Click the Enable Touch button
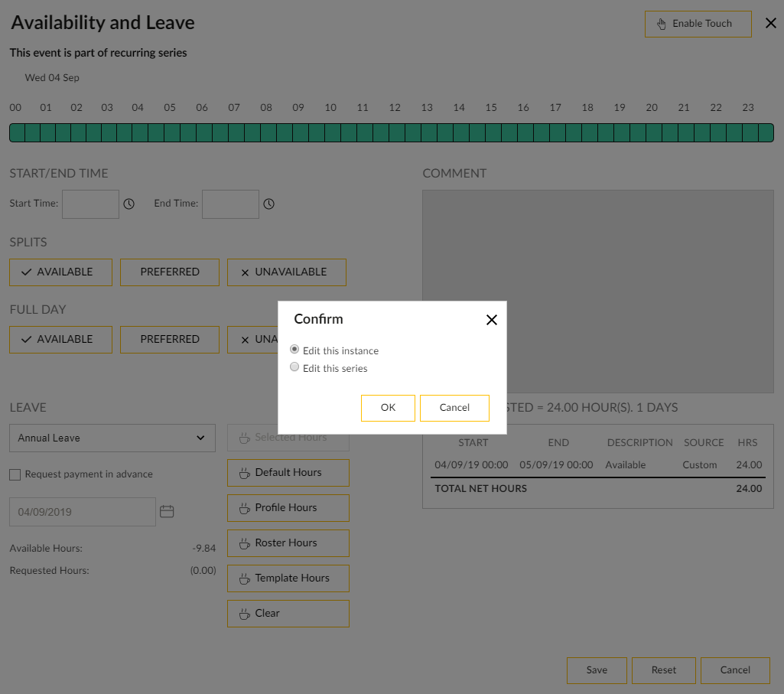 [x=698, y=24]
